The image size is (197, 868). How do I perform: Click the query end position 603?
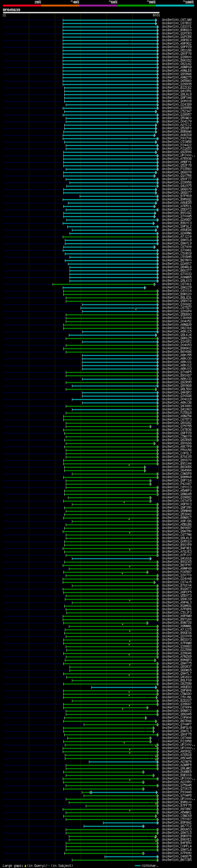coord(155,15)
